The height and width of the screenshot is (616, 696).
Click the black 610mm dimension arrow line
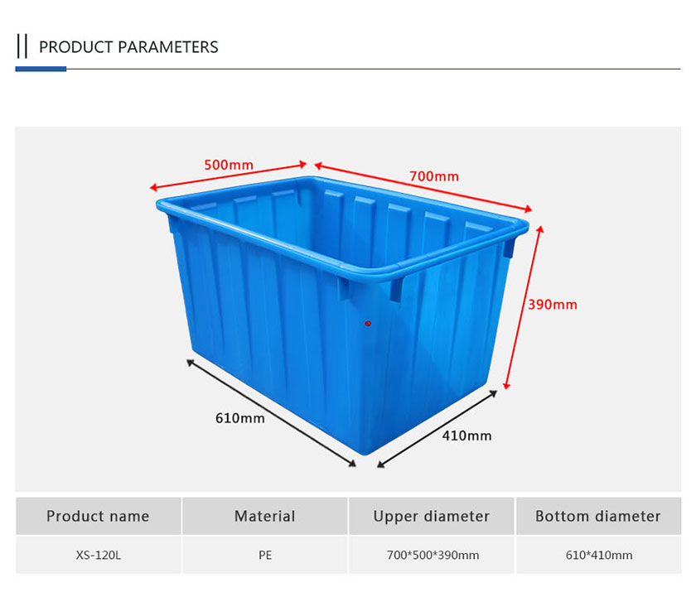[x=271, y=413]
